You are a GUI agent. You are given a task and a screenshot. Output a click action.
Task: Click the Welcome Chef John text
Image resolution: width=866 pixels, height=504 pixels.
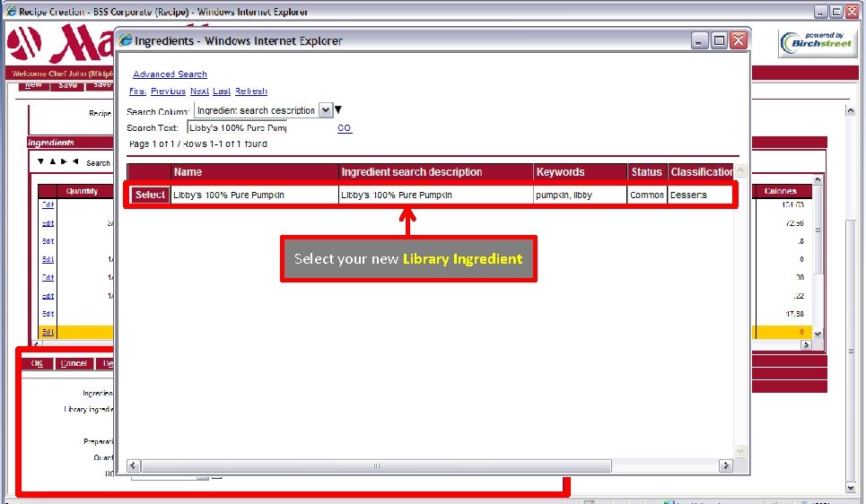(x=63, y=74)
